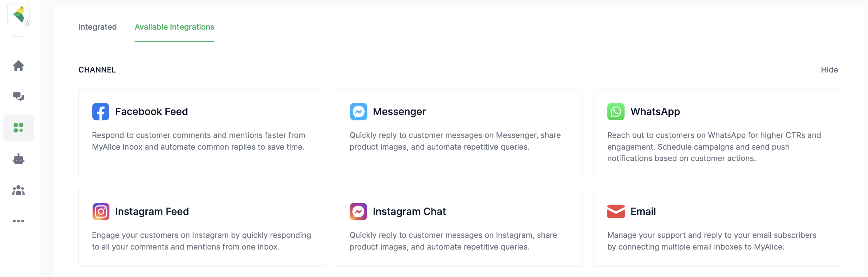Click the three-dot more options icon
Screen dimensions: 868x277
click(18, 221)
